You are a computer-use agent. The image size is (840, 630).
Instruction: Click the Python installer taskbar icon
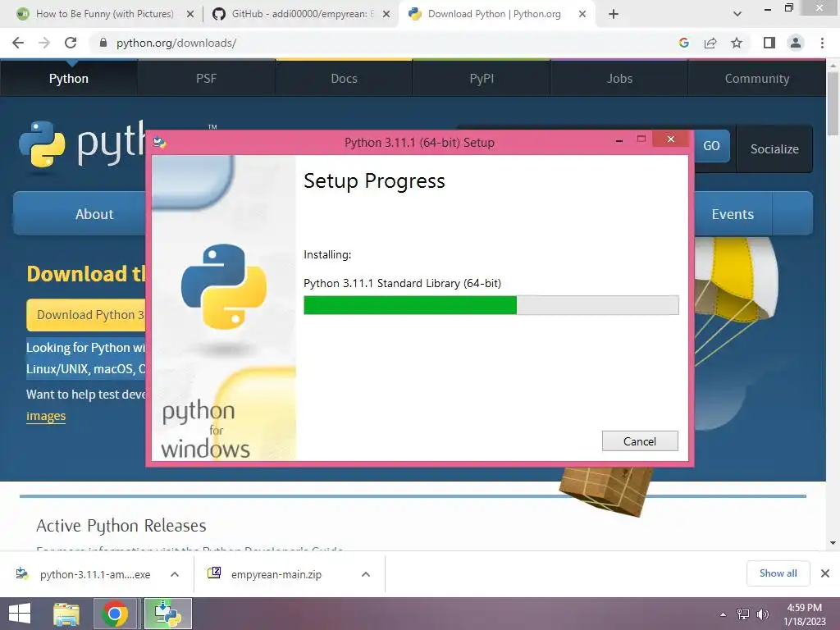click(167, 614)
